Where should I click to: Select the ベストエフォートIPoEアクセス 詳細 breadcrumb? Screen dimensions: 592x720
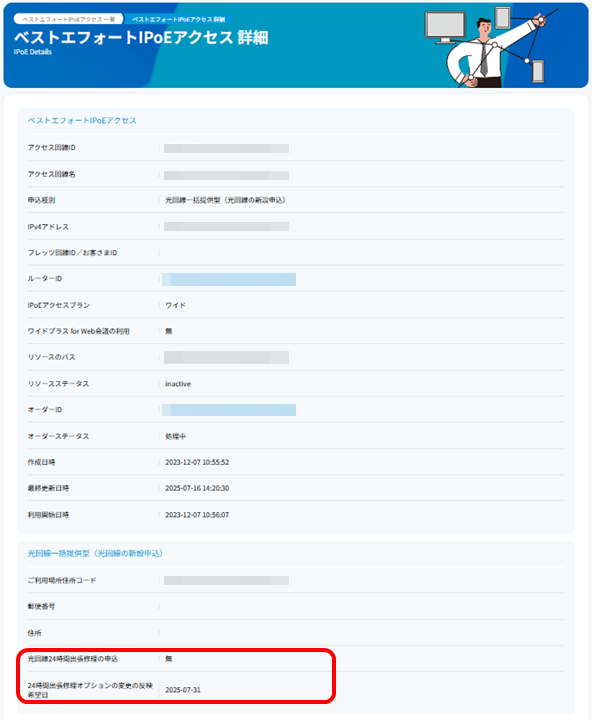[178, 19]
